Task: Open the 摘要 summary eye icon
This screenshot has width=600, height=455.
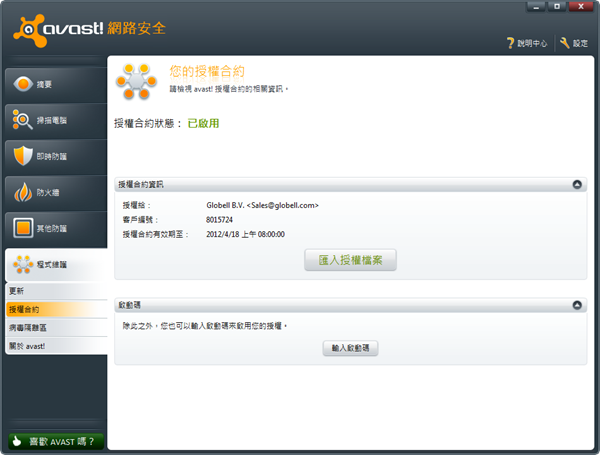Action: [x=23, y=84]
